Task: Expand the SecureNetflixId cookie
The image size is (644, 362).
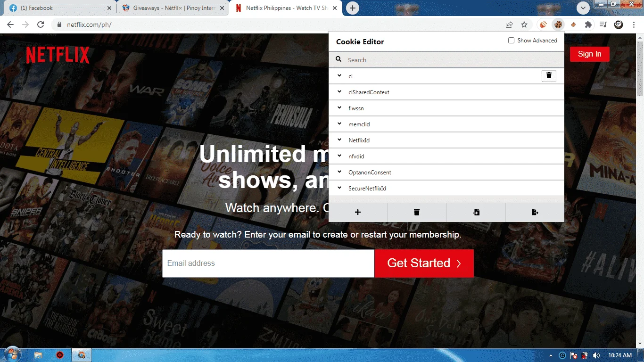Action: tap(339, 188)
